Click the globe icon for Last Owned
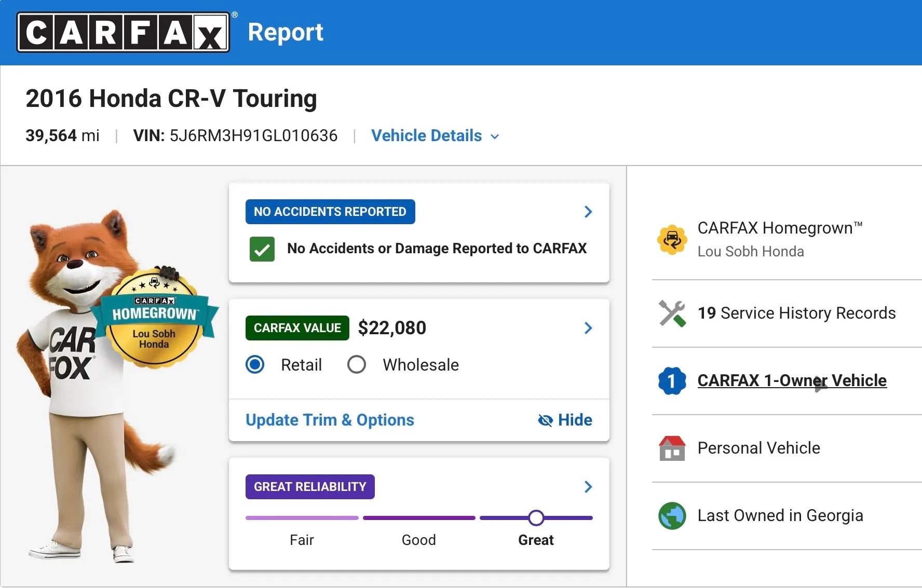Screen dimensions: 922x588 point(672,516)
